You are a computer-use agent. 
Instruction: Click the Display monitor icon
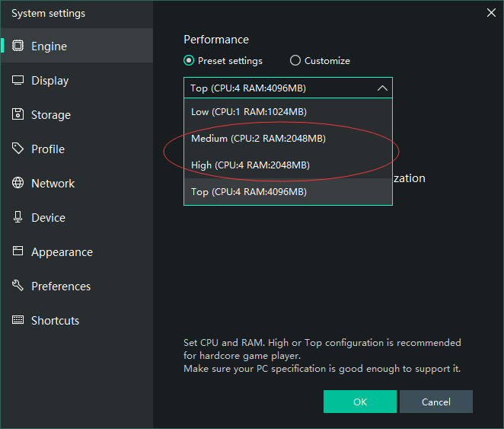click(x=18, y=81)
